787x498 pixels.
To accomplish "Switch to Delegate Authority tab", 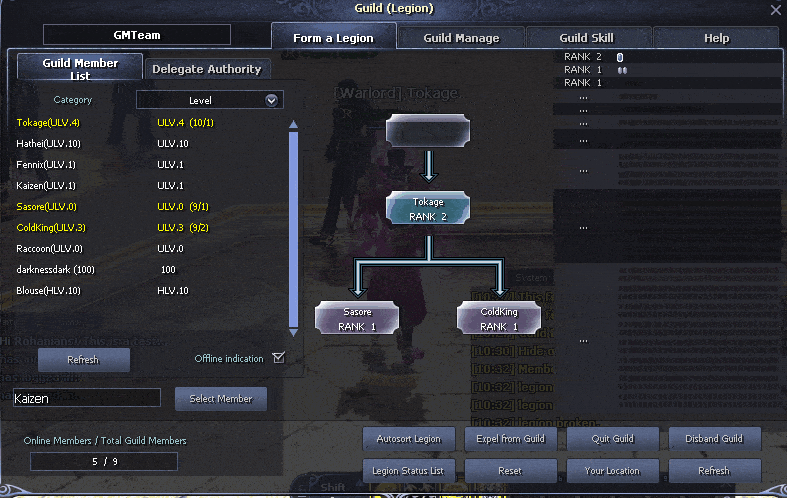I will pos(207,69).
